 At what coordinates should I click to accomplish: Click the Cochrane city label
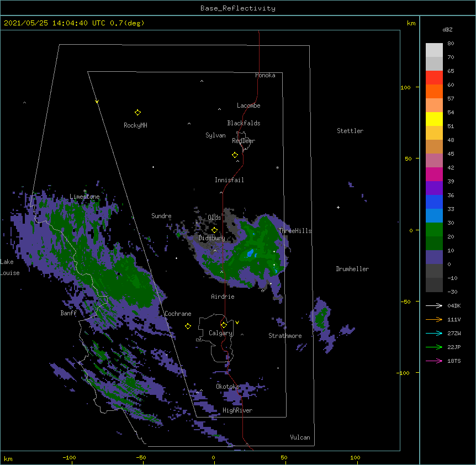pos(178,314)
